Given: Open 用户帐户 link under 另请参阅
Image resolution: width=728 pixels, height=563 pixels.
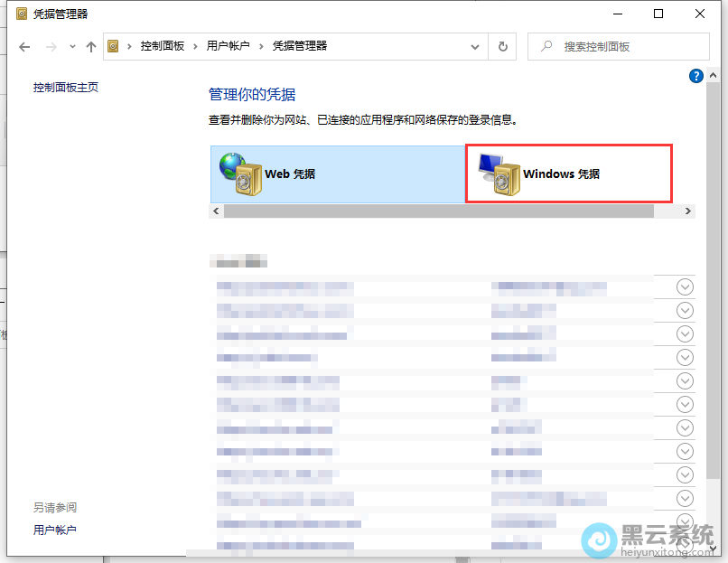Looking at the screenshot, I should tap(55, 530).
